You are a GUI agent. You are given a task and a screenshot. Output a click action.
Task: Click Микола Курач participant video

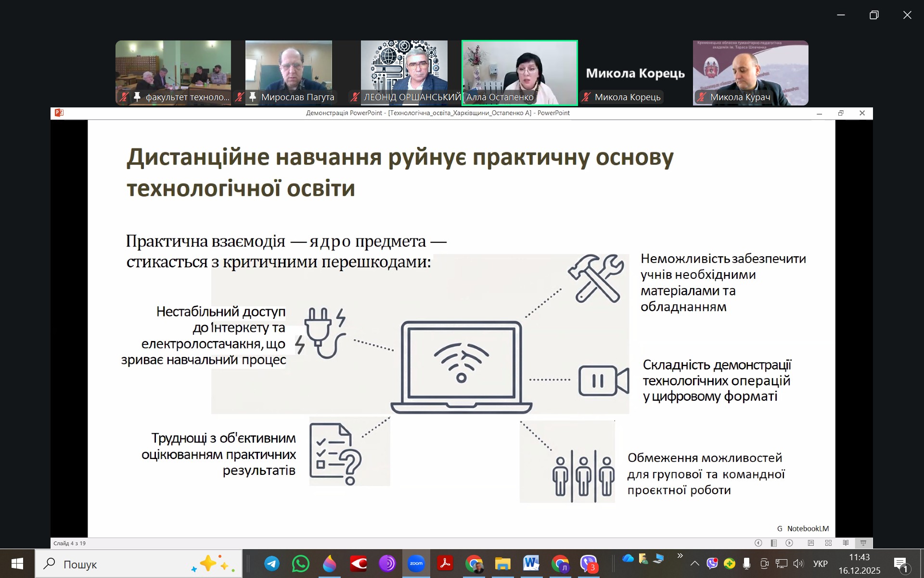pos(750,73)
